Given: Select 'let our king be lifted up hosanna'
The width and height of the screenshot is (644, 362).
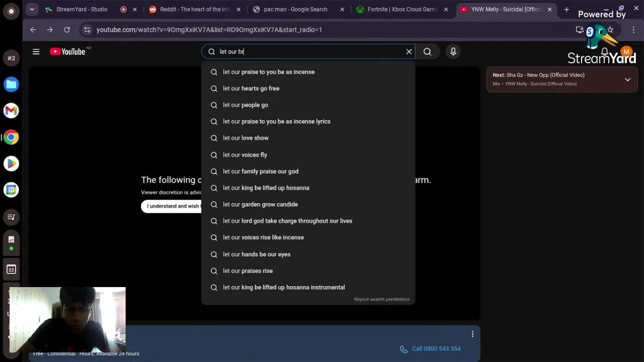Looking at the screenshot, I should point(308,188).
